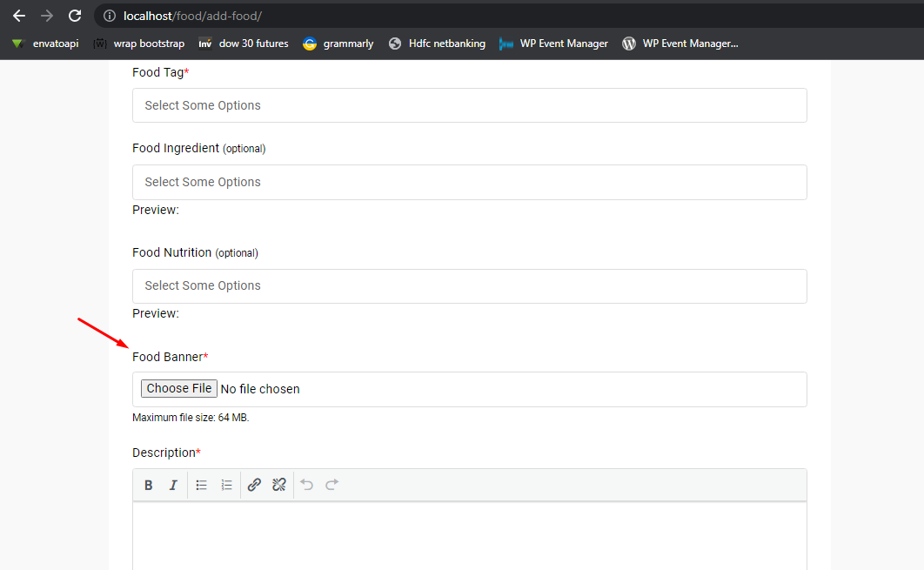The image size is (924, 570).
Task: Open the wrap bootstrap bookmark
Action: click(139, 44)
